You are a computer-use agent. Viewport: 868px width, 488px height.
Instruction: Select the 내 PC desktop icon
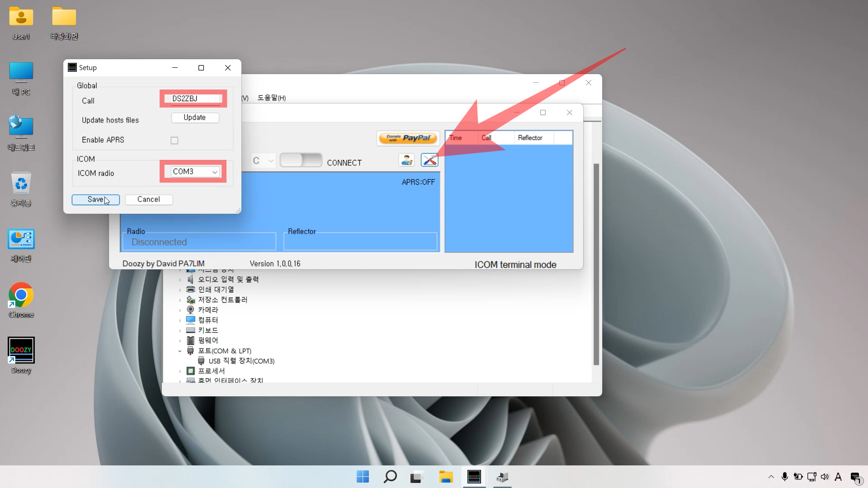point(21,79)
